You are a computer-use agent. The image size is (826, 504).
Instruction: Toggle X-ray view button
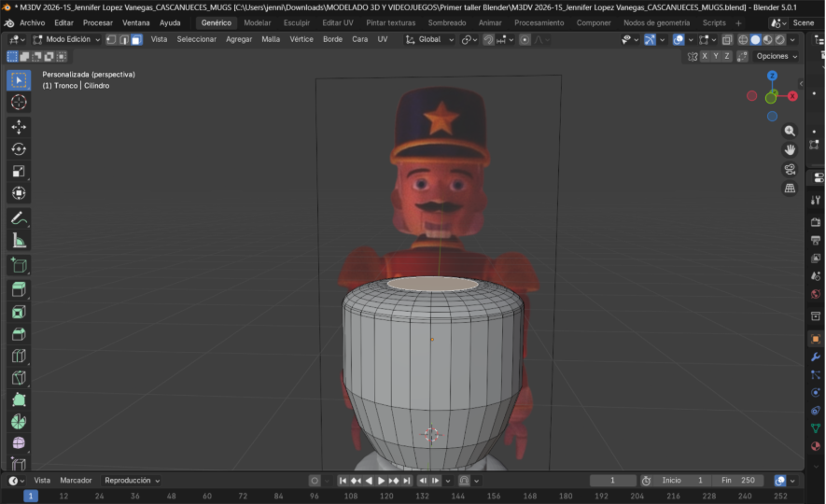729,39
